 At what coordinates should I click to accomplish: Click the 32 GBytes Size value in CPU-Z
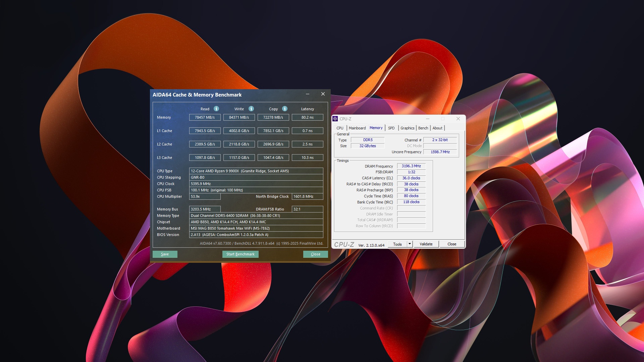pos(368,146)
